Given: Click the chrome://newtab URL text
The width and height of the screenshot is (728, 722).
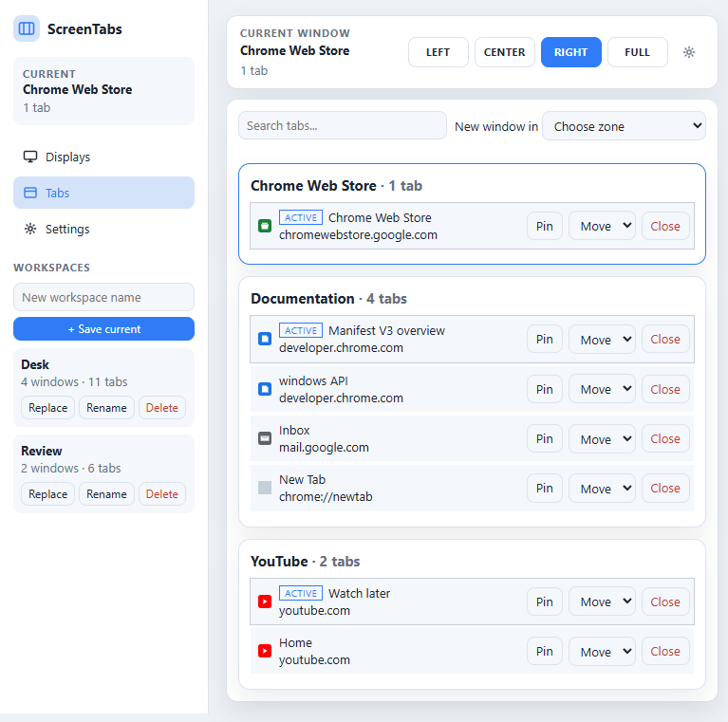Looking at the screenshot, I should coord(326,496).
